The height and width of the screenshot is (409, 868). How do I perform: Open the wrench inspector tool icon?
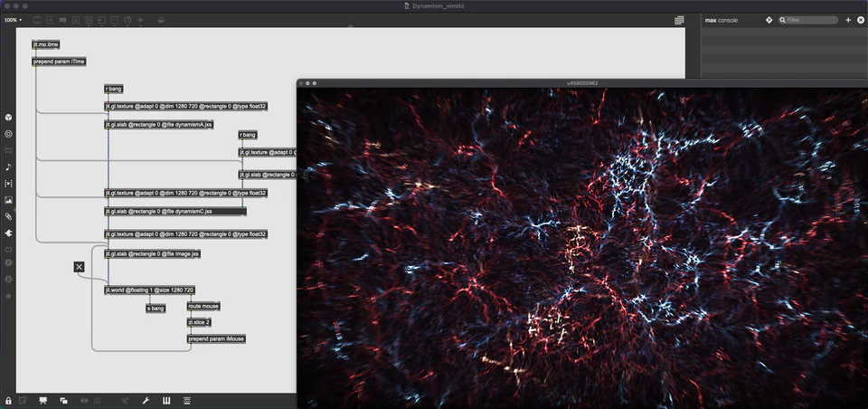[x=146, y=401]
